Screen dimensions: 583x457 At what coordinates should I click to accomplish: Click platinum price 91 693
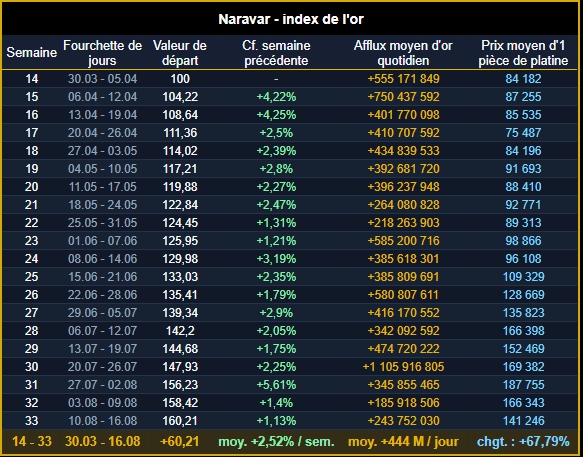(x=523, y=169)
